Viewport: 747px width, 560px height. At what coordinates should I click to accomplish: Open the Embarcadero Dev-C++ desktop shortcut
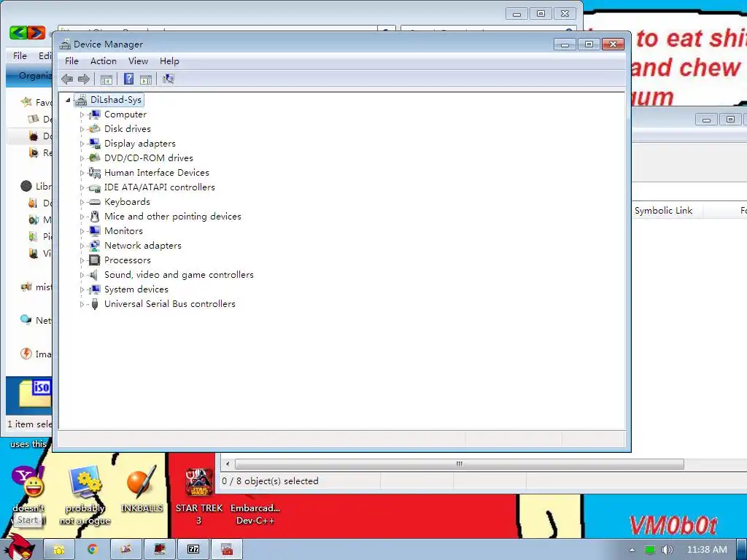255,514
